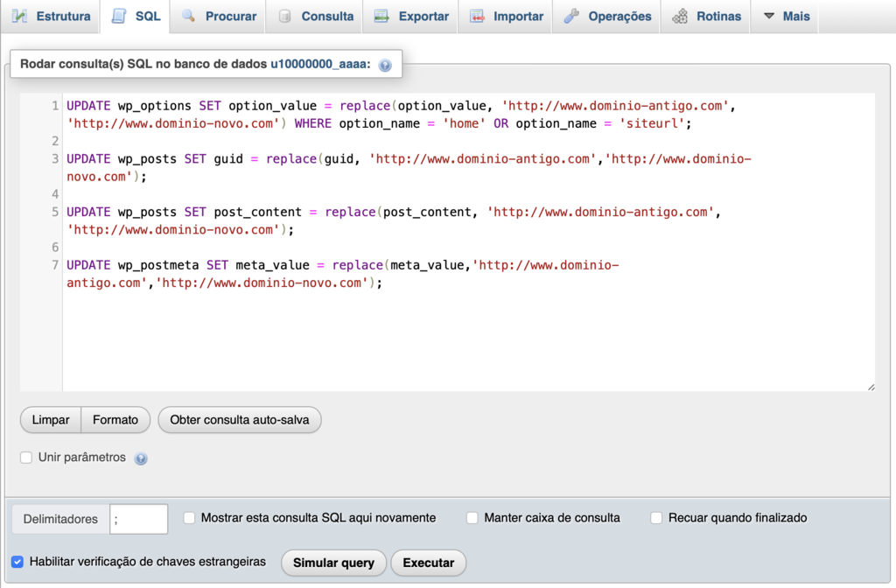Click Obter consulta auto-salva

(x=240, y=420)
